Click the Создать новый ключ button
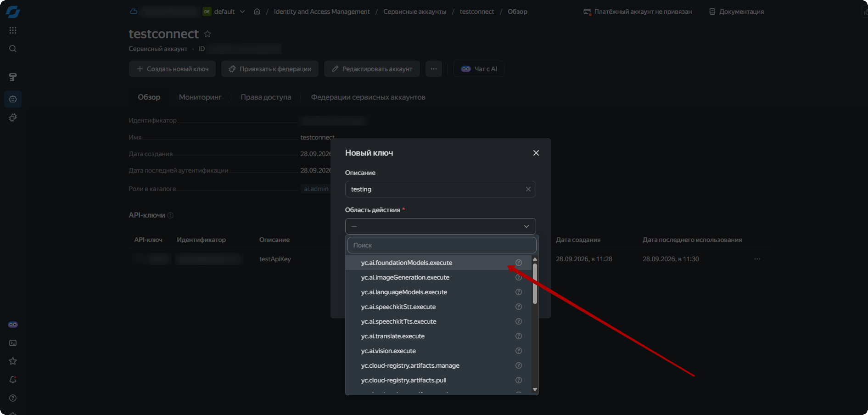 coord(173,69)
